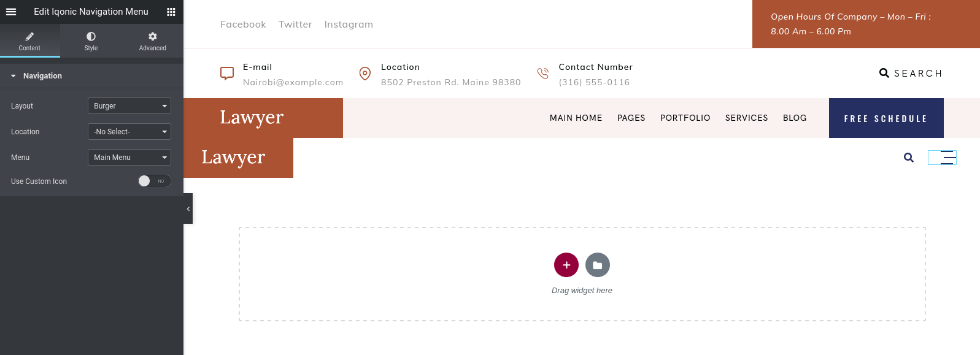
Task: Open the Location dropdown showing -No Select-
Action: point(129,132)
